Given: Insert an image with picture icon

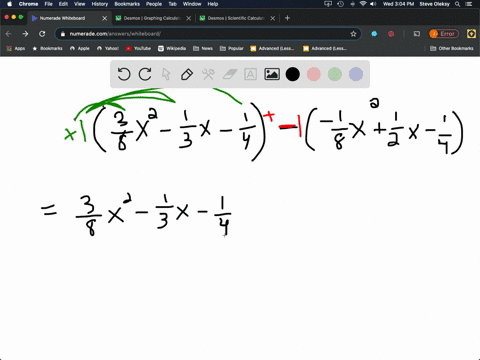Looking at the screenshot, I should (x=272, y=74).
